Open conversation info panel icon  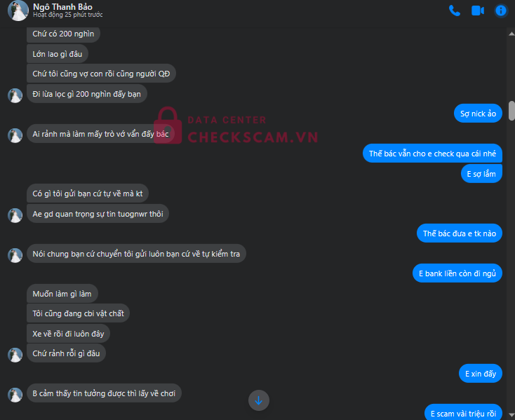click(x=500, y=11)
